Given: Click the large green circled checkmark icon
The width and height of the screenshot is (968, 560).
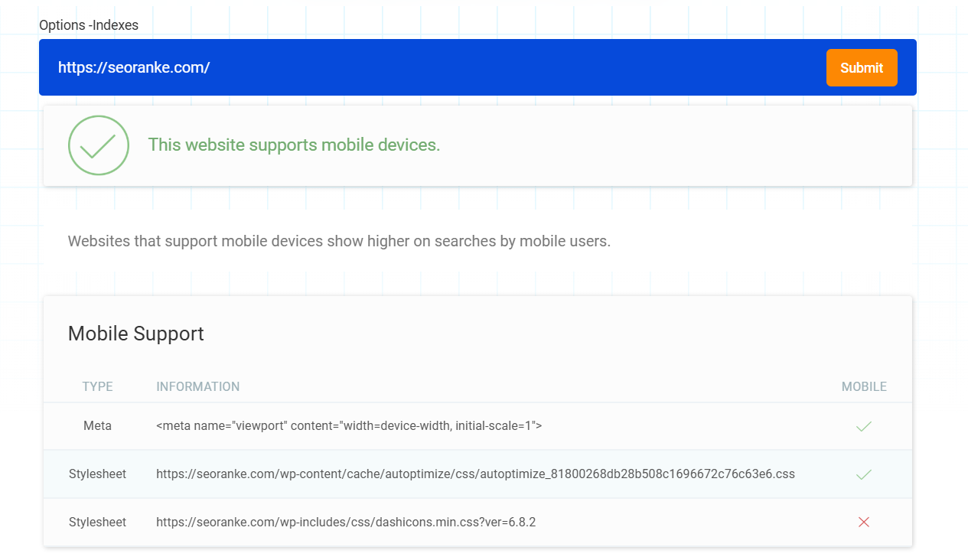Looking at the screenshot, I should pos(98,145).
